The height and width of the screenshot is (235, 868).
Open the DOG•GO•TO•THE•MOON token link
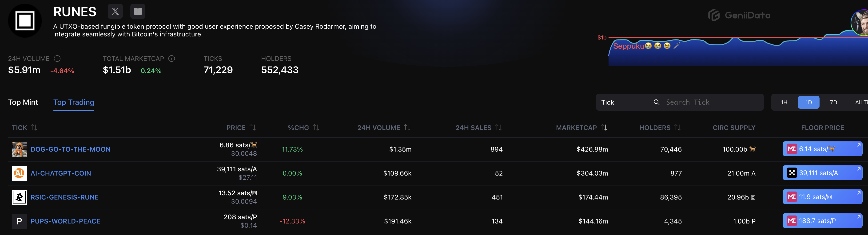pos(70,149)
